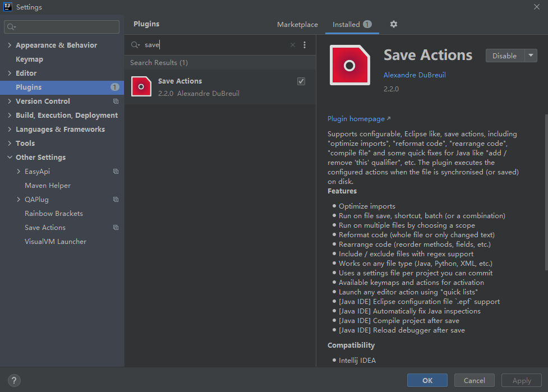The image size is (548, 392).
Task: Click the Apply button
Action: [x=522, y=380]
